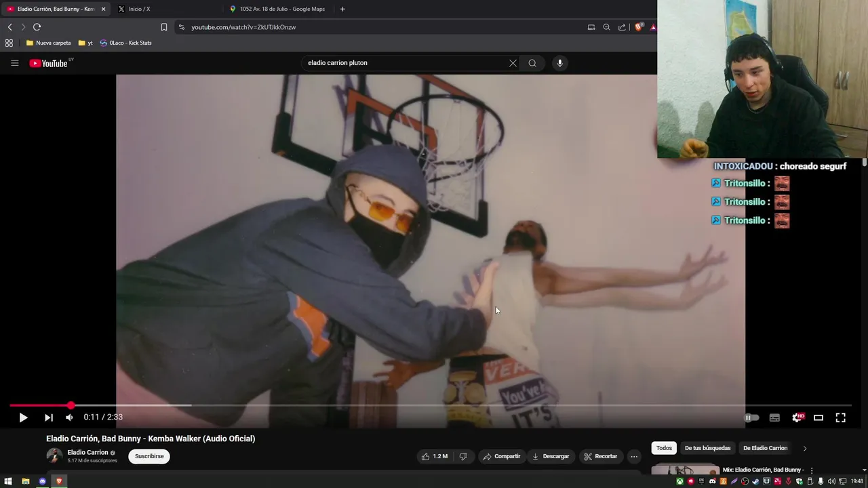Viewport: 868px width, 488px height.
Task: Mute the video volume speaker icon
Action: coord(68,418)
